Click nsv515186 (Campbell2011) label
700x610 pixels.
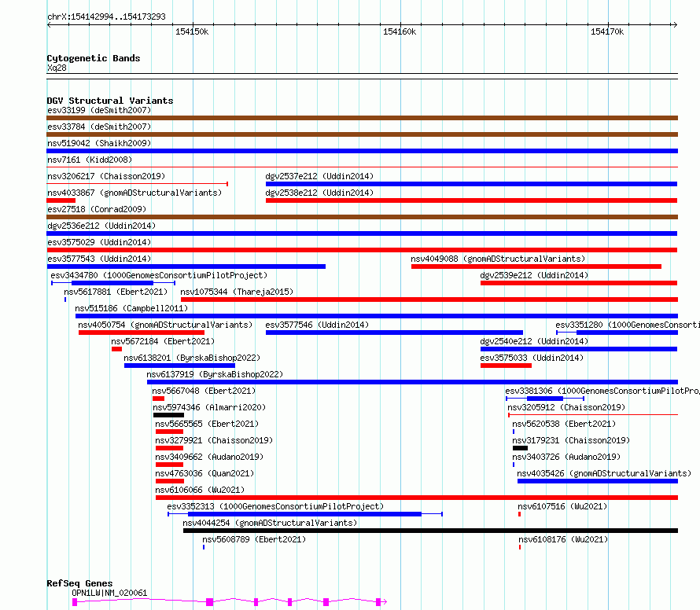point(131,308)
